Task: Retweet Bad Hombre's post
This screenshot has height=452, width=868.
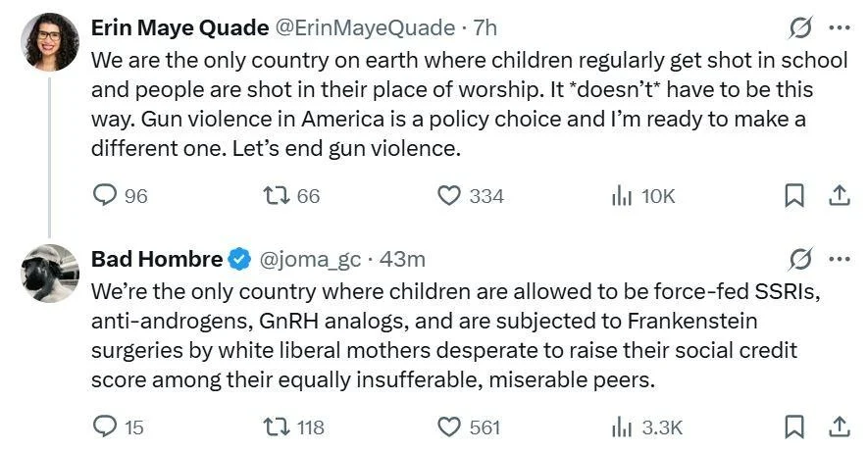Action: [277, 427]
